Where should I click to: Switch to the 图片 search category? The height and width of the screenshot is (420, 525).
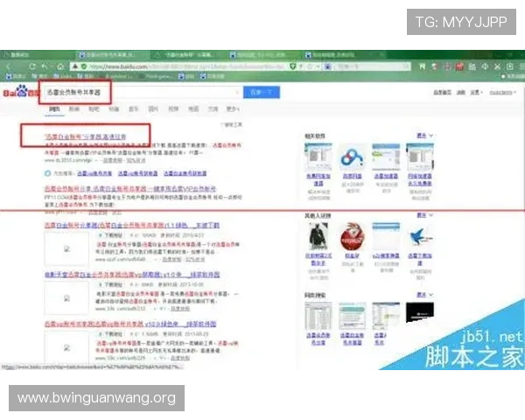tap(153, 108)
